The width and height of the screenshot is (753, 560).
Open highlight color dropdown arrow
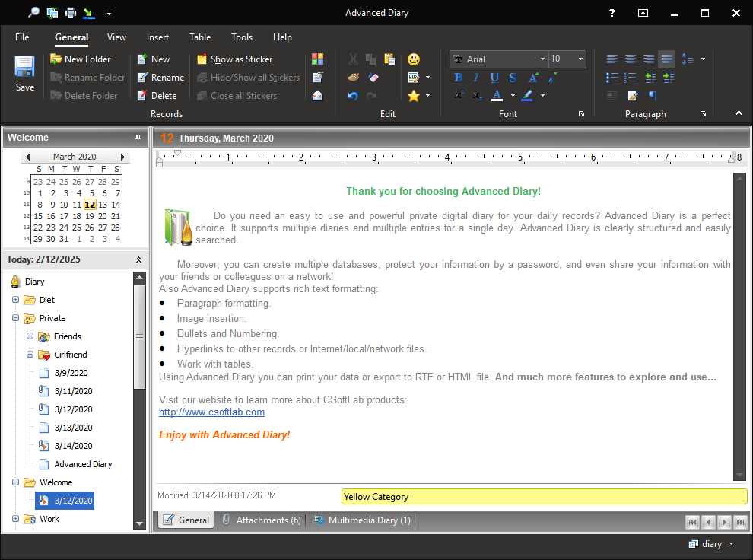[542, 96]
